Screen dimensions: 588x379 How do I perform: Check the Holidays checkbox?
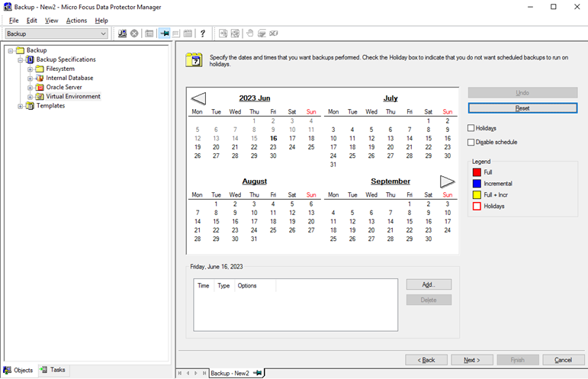click(x=471, y=128)
